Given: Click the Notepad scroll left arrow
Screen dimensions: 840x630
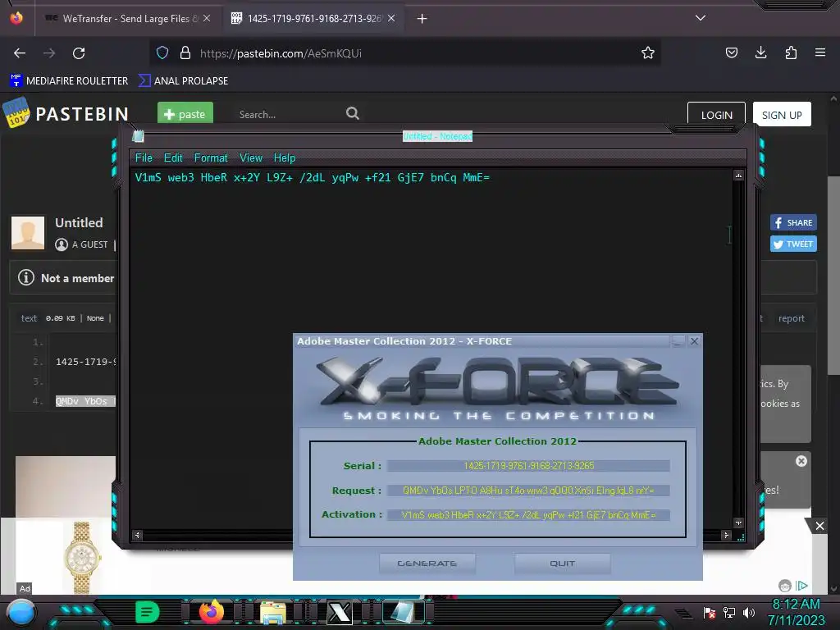Looking at the screenshot, I should [x=138, y=535].
